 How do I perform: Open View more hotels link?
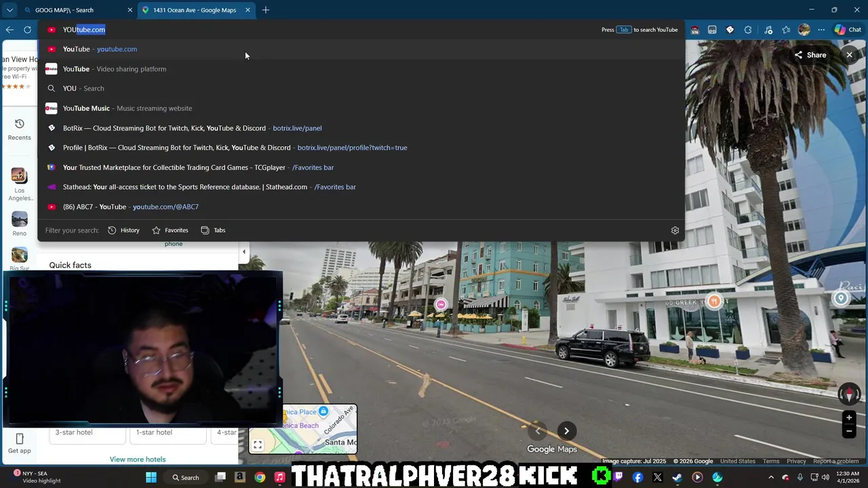138,460
